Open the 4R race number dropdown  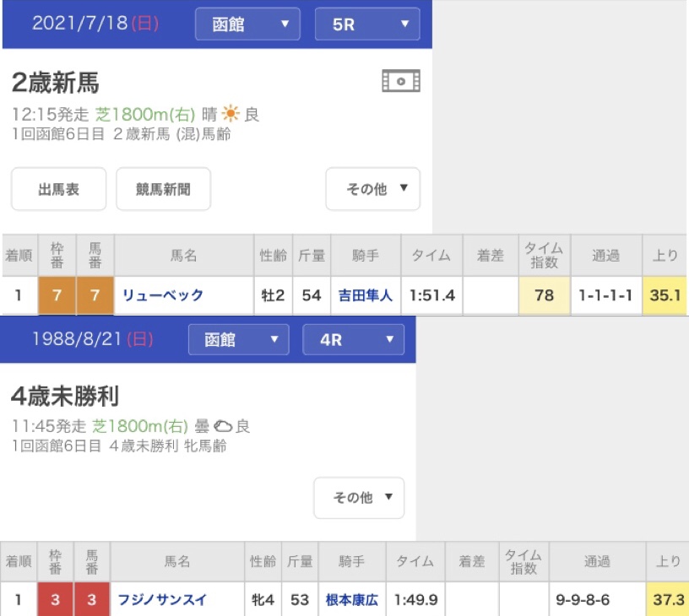pyautogui.click(x=353, y=340)
